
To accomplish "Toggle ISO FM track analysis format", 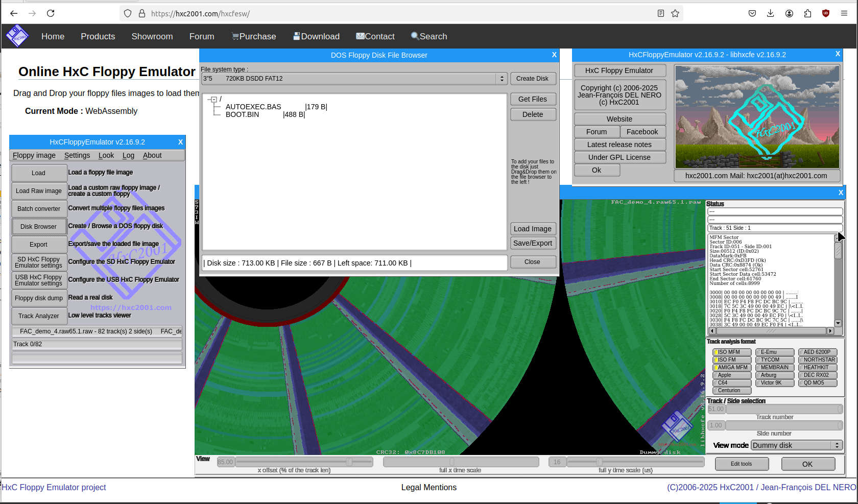I will tap(732, 359).
